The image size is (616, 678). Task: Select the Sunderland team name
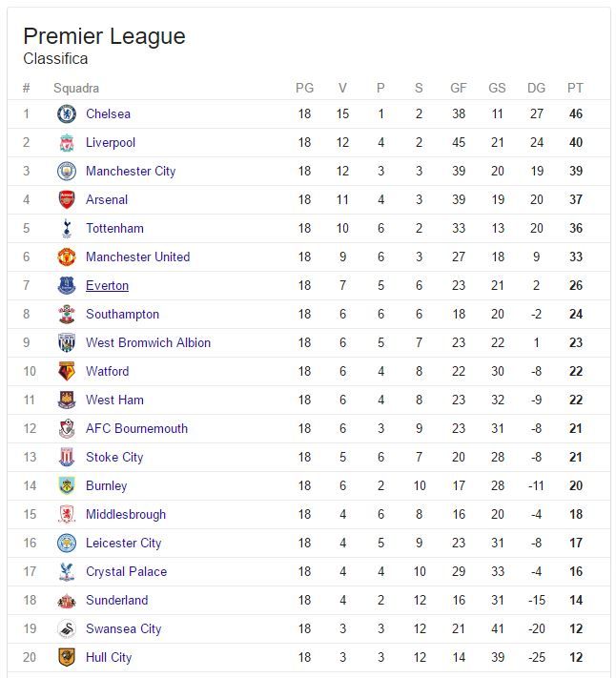(x=116, y=600)
